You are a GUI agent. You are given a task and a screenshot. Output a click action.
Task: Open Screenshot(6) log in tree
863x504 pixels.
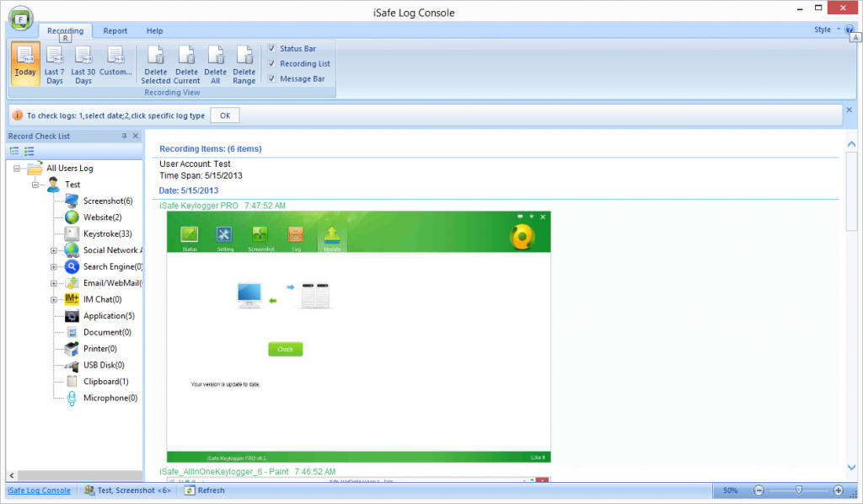point(107,201)
